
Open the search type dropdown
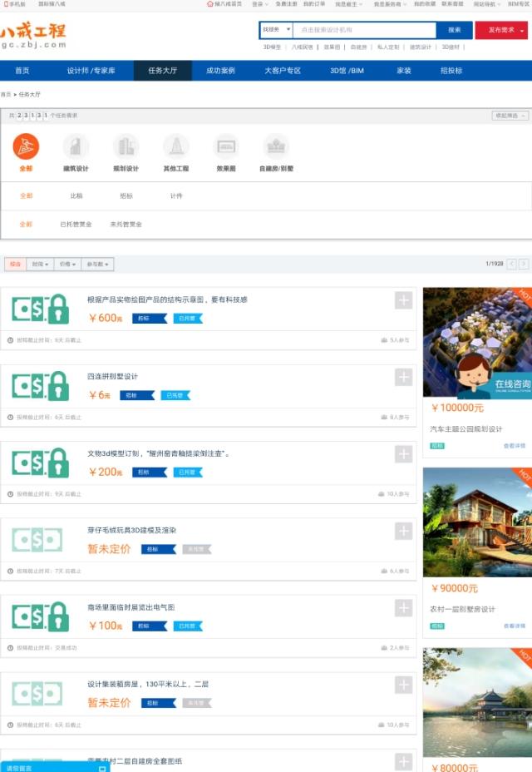pyautogui.click(x=277, y=30)
